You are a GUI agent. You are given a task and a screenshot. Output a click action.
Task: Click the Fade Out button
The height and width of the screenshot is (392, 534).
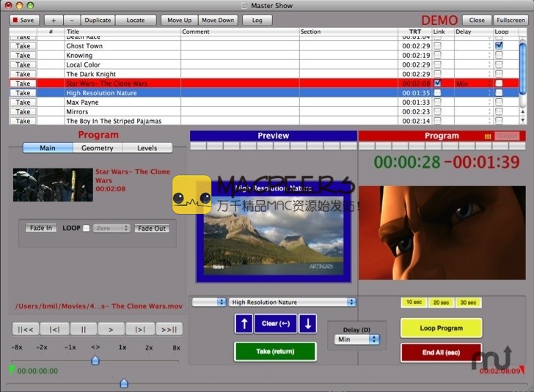pos(152,229)
